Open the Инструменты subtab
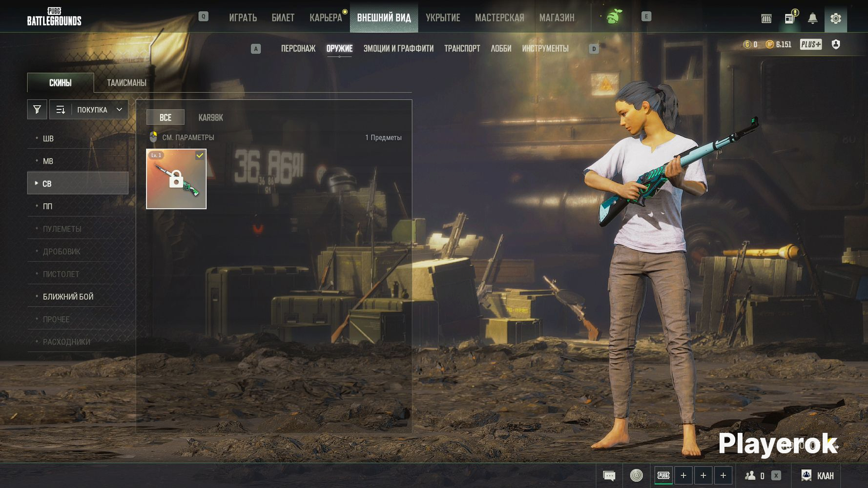The height and width of the screenshot is (488, 868). pyautogui.click(x=545, y=49)
